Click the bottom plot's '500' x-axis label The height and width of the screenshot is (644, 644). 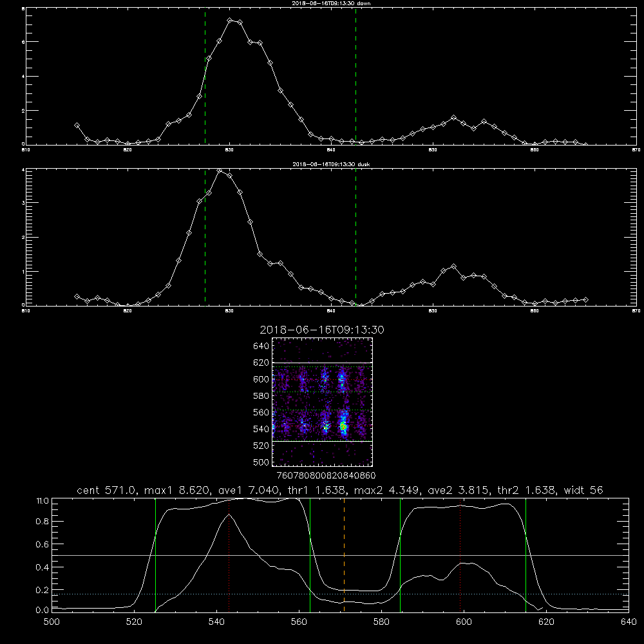(x=52, y=622)
